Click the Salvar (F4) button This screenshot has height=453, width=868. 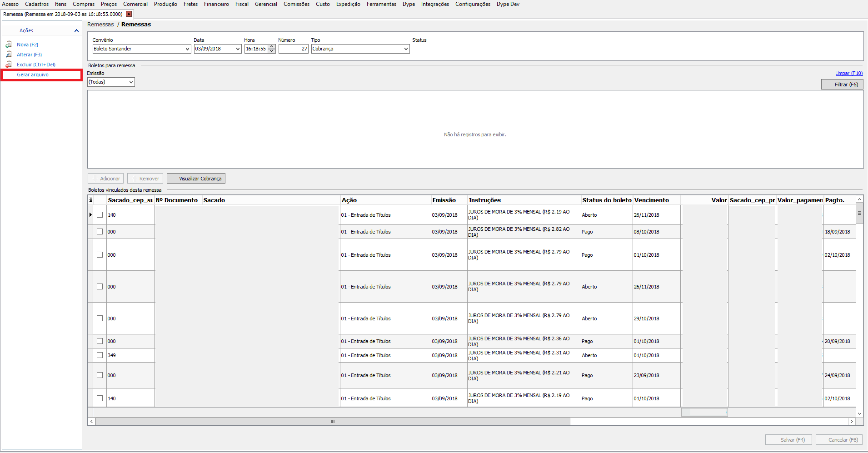(789, 440)
